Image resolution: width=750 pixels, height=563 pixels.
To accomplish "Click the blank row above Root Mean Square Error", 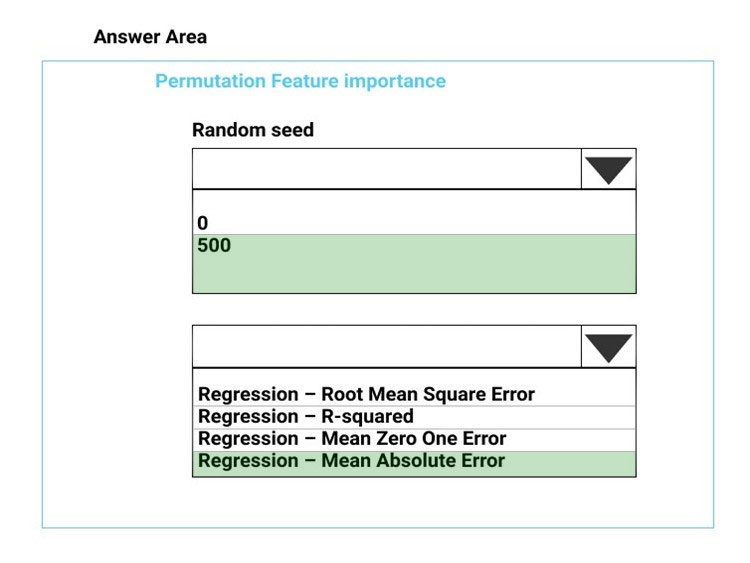I will click(x=414, y=376).
